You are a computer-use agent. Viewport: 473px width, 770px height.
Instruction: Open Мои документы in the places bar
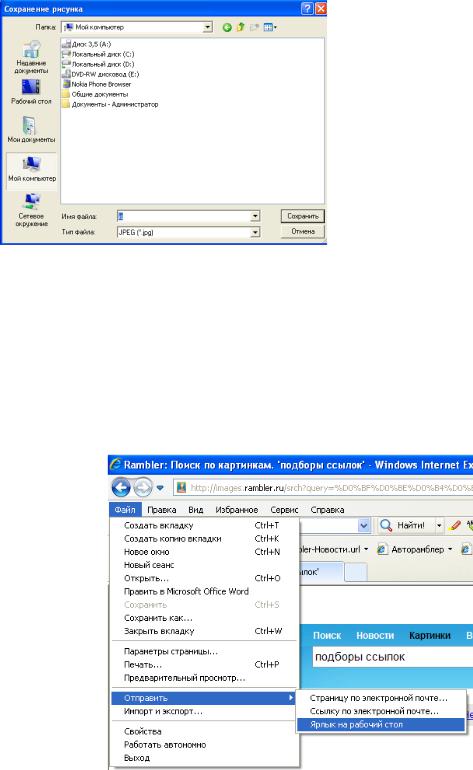(31, 129)
